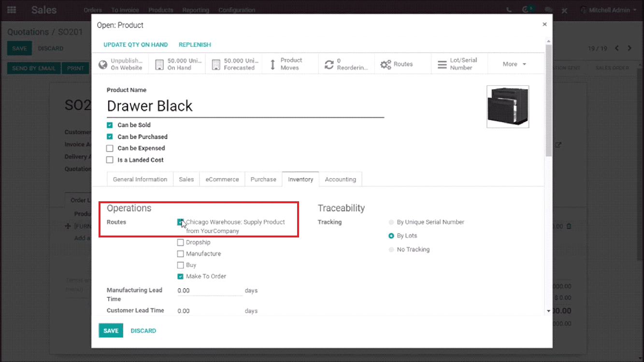Uncheck Can be Sold
Viewport: 644px width, 362px height.
(110, 125)
